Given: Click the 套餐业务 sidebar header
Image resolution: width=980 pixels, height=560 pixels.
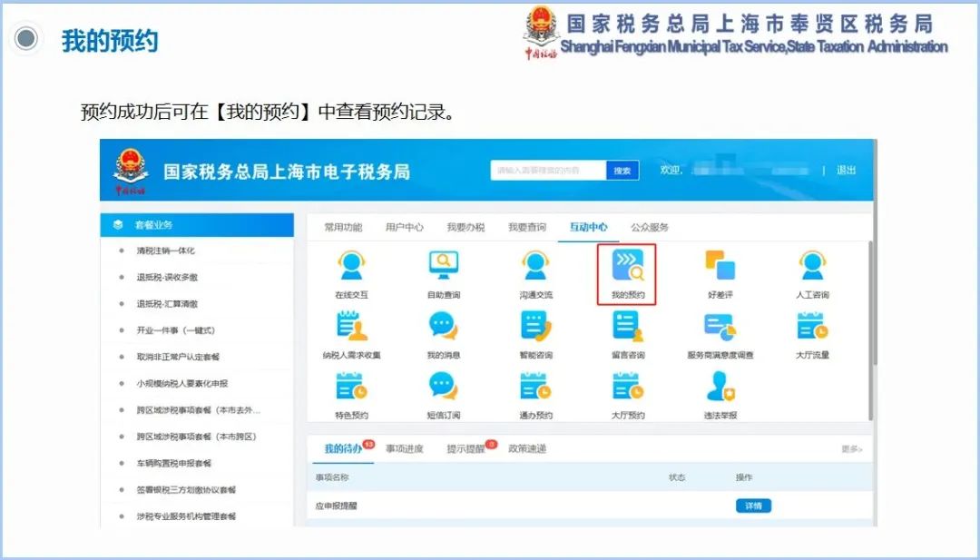Looking at the screenshot, I should [x=197, y=225].
